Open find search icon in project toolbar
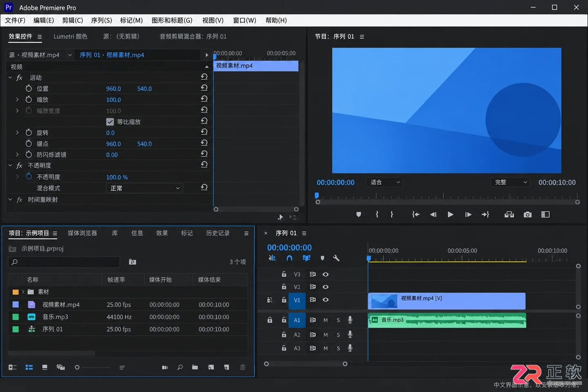588x392 pixels. (180, 367)
